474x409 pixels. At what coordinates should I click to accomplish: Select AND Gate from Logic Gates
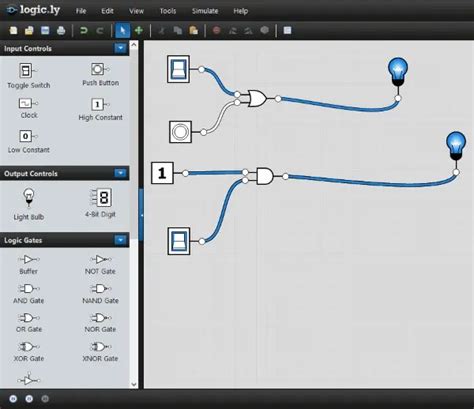pyautogui.click(x=29, y=293)
